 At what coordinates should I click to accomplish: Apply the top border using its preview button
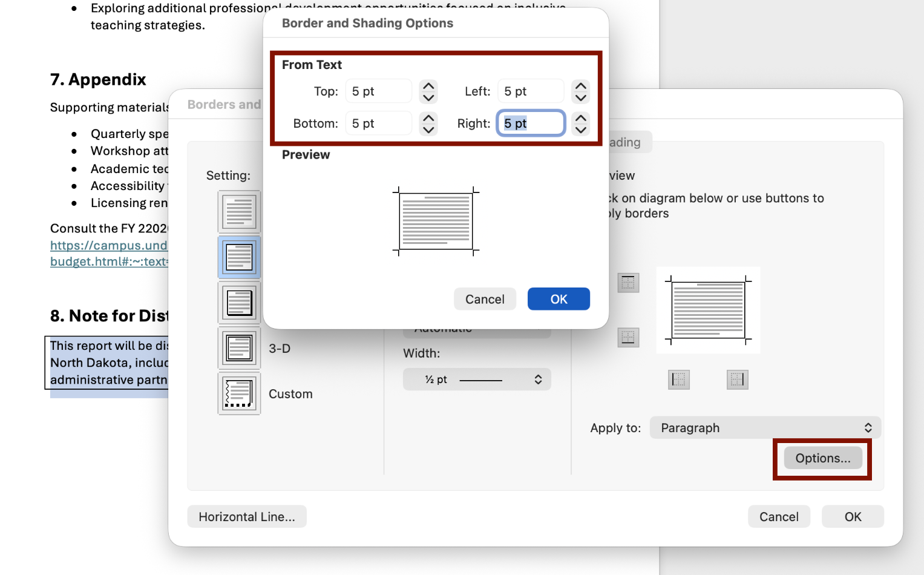tap(628, 282)
